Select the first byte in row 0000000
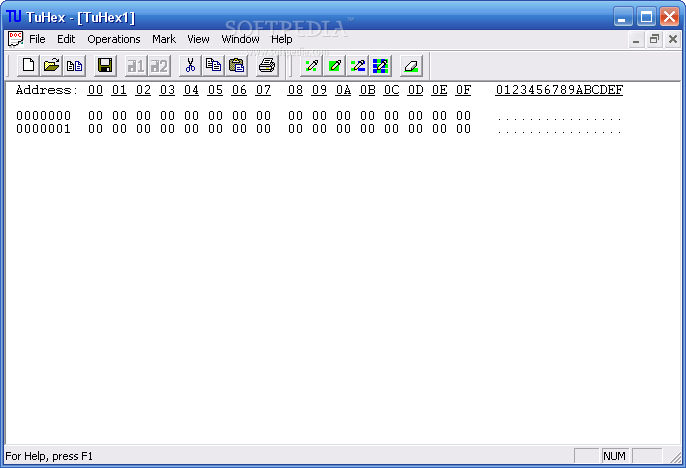 coord(95,116)
